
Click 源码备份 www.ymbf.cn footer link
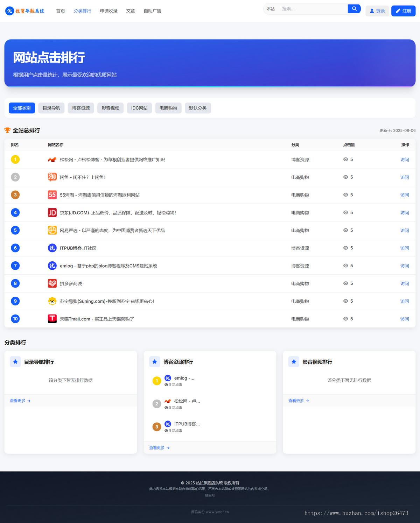point(210,512)
